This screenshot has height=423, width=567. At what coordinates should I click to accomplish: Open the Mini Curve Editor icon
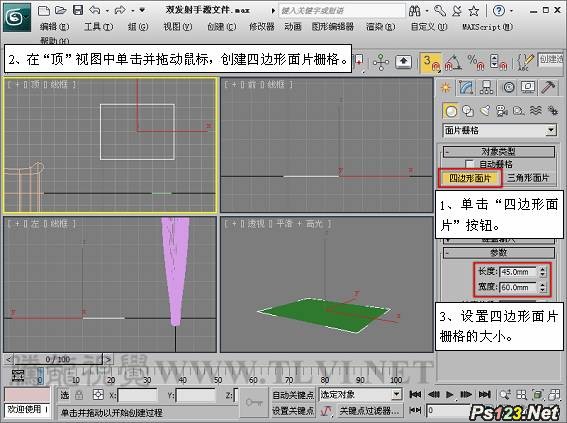pyautogui.click(x=18, y=376)
